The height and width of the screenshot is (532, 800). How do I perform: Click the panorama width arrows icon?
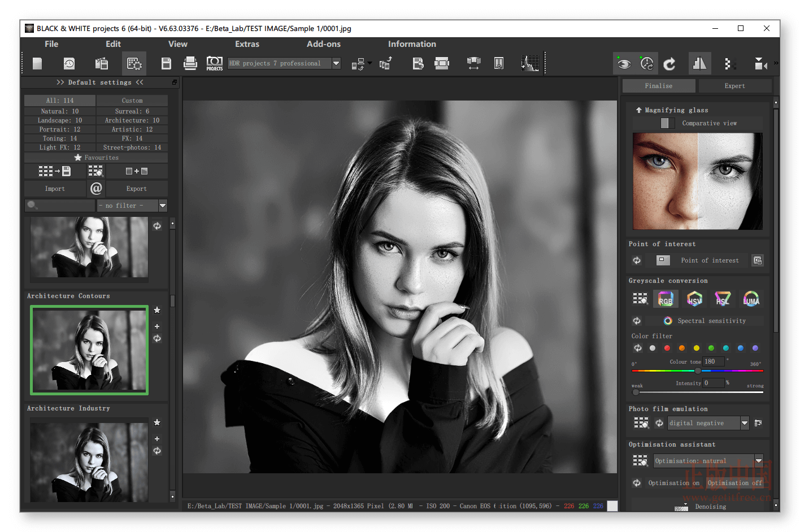(473, 64)
